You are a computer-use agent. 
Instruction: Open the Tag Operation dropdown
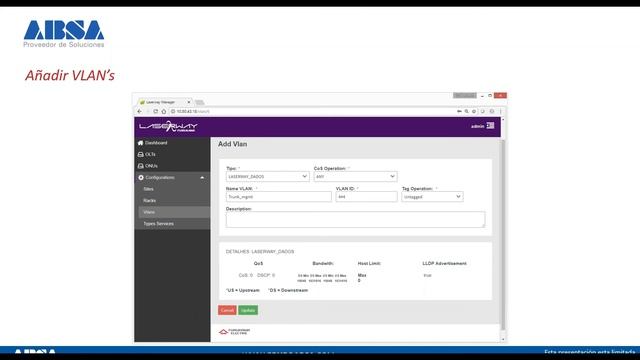[432, 197]
